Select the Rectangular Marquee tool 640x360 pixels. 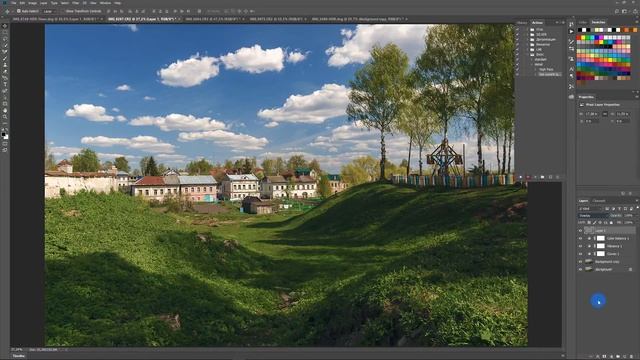(4, 33)
